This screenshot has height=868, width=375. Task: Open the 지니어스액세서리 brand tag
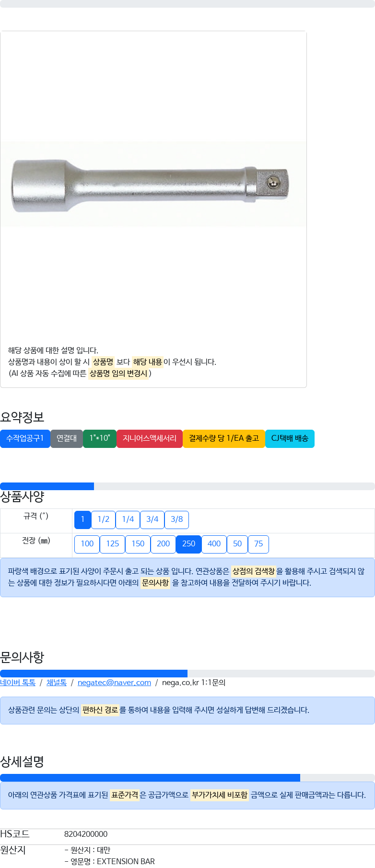[x=150, y=438]
